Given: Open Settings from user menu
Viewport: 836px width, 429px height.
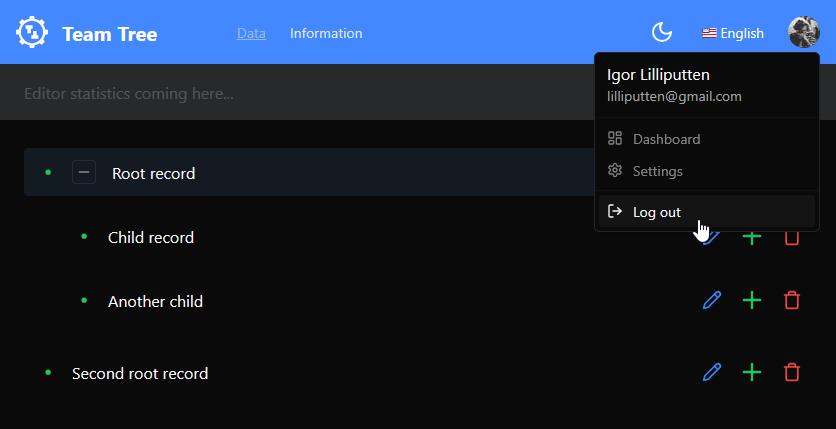Looking at the screenshot, I should (x=706, y=171).
